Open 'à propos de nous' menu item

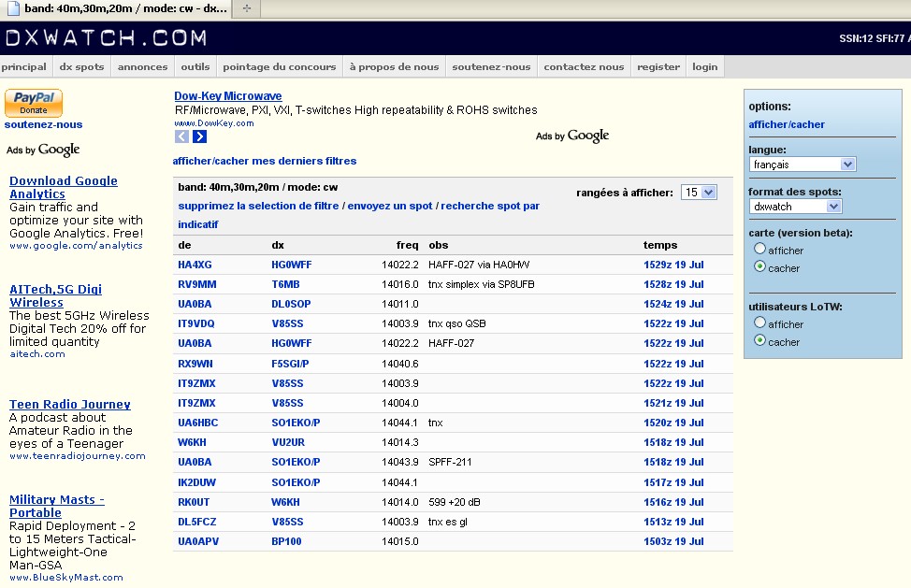pos(394,66)
